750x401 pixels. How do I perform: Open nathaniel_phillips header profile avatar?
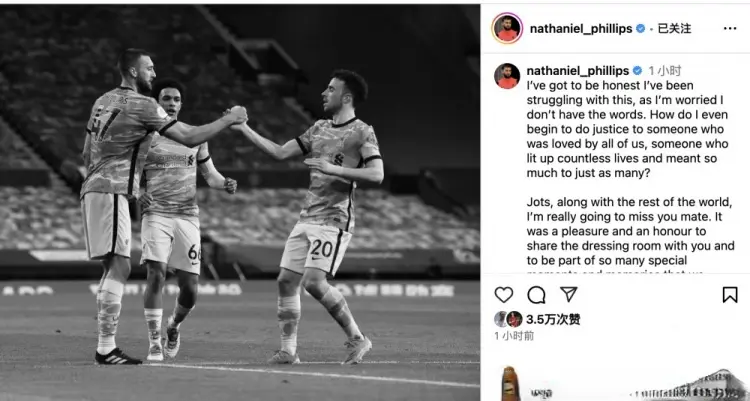(507, 29)
